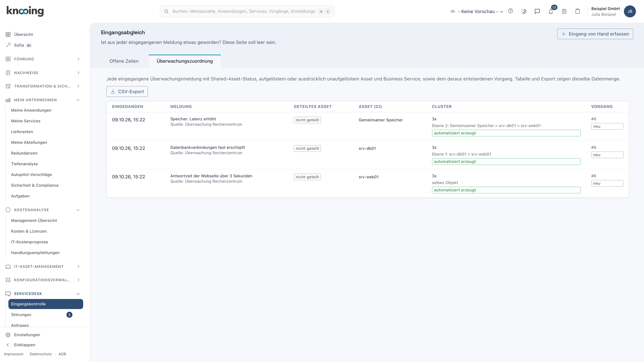Select the Überwachungszuordnung tab
This screenshot has height=362, width=644.
click(x=185, y=61)
